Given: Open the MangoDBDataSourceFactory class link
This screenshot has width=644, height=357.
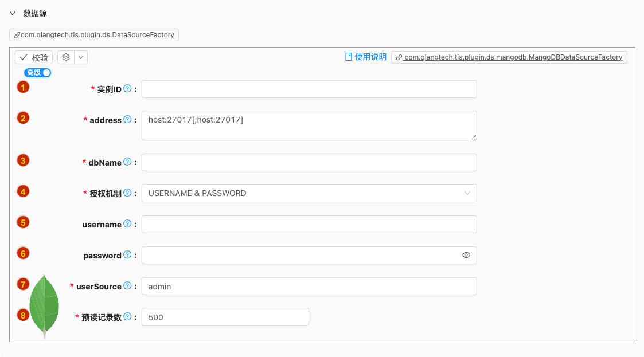Looking at the screenshot, I should coord(509,57).
